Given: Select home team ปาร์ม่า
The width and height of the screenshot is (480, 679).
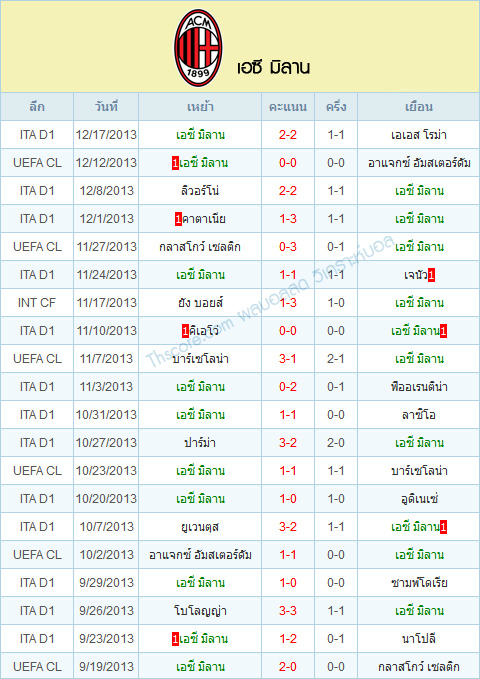Looking at the screenshot, I should [200, 443].
